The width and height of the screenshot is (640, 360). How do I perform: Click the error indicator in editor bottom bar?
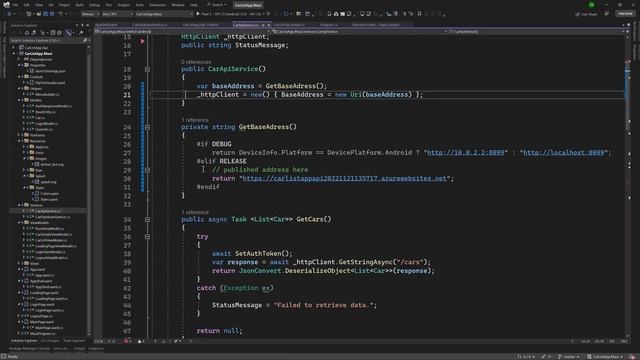click(x=127, y=341)
